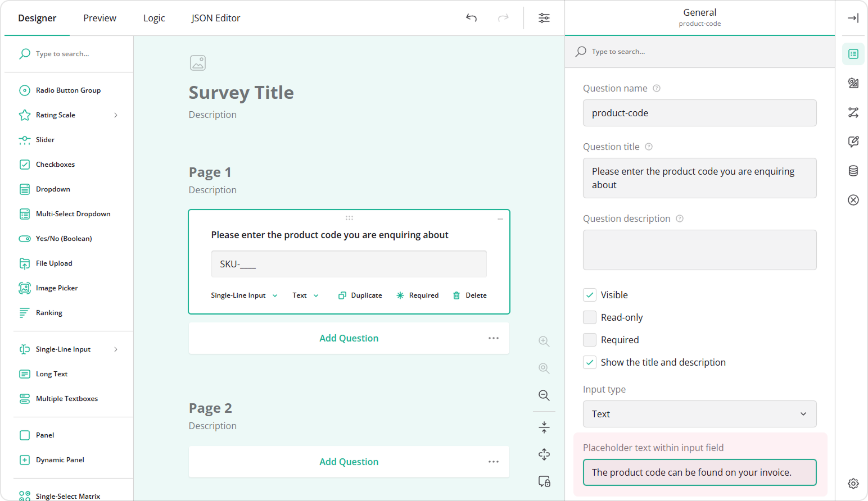Enable the Required checkbox

coord(589,339)
